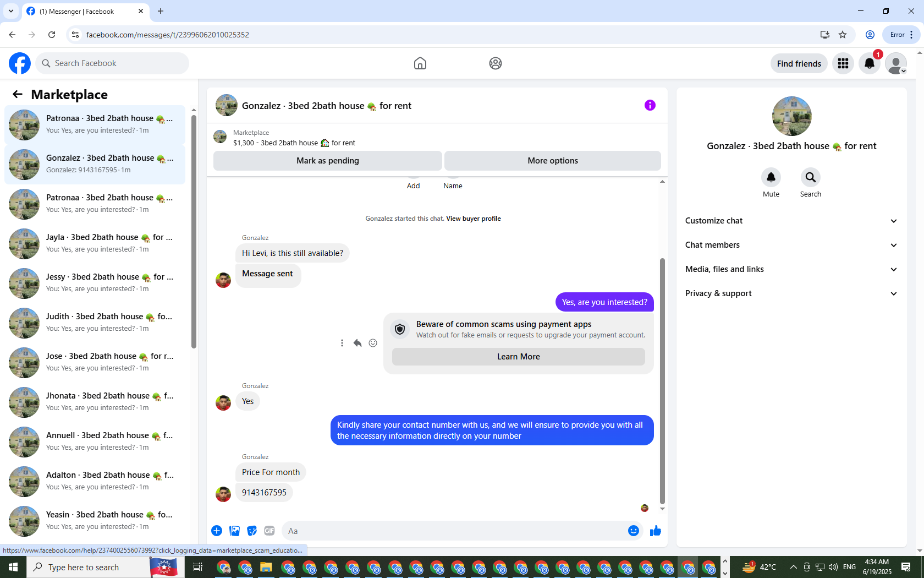This screenshot has width=924, height=578.
Task: Go to Facebook Home icon
Action: tap(420, 63)
